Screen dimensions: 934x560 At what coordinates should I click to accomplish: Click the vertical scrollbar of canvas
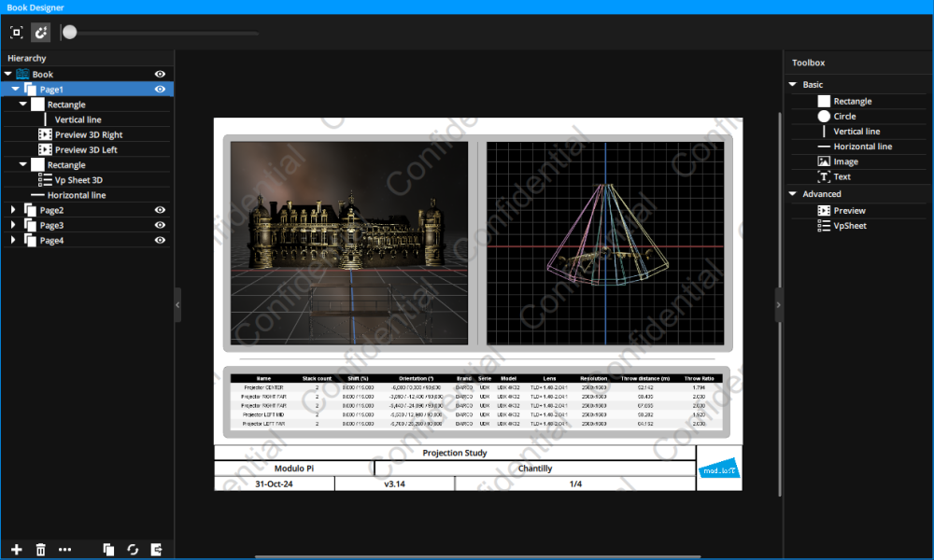click(780, 303)
